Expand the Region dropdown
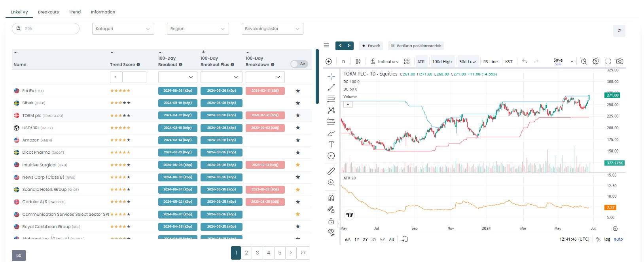Viewport: 644px width, 262px height. pyautogui.click(x=198, y=29)
